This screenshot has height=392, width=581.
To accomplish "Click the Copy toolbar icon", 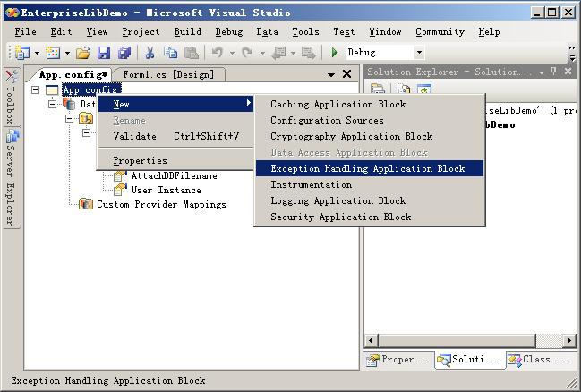I will click(x=170, y=53).
